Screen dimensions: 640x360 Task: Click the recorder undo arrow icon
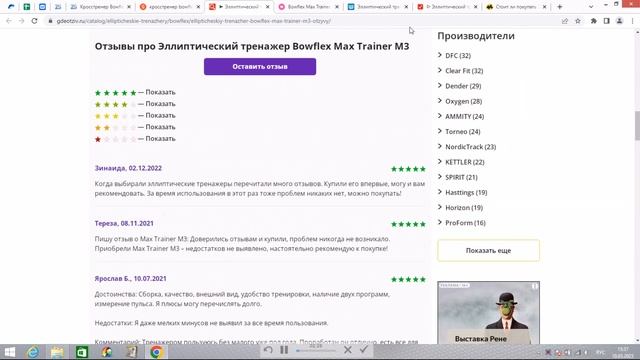268,350
